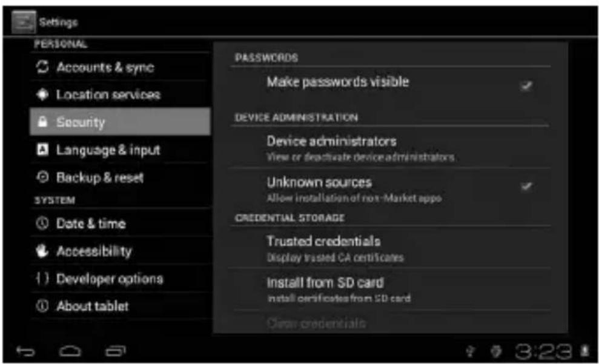This screenshot has height=364, width=599.
Task: Toggle Make passwords visible checkbox
Action: pos(526,85)
